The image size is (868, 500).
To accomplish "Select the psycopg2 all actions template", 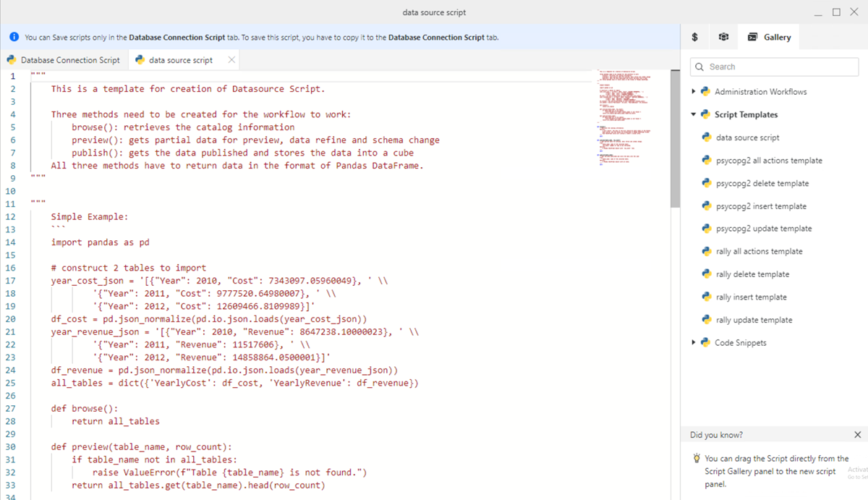I will [x=769, y=161].
